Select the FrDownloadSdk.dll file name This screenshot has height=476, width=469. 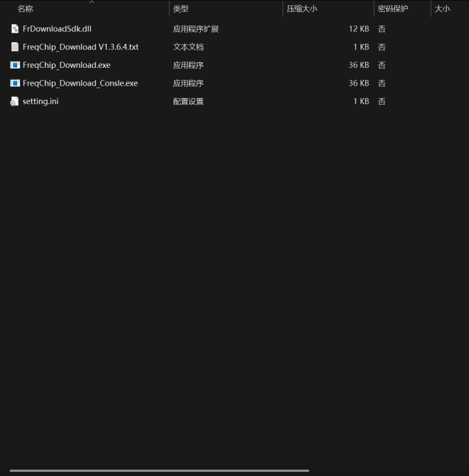click(x=57, y=29)
